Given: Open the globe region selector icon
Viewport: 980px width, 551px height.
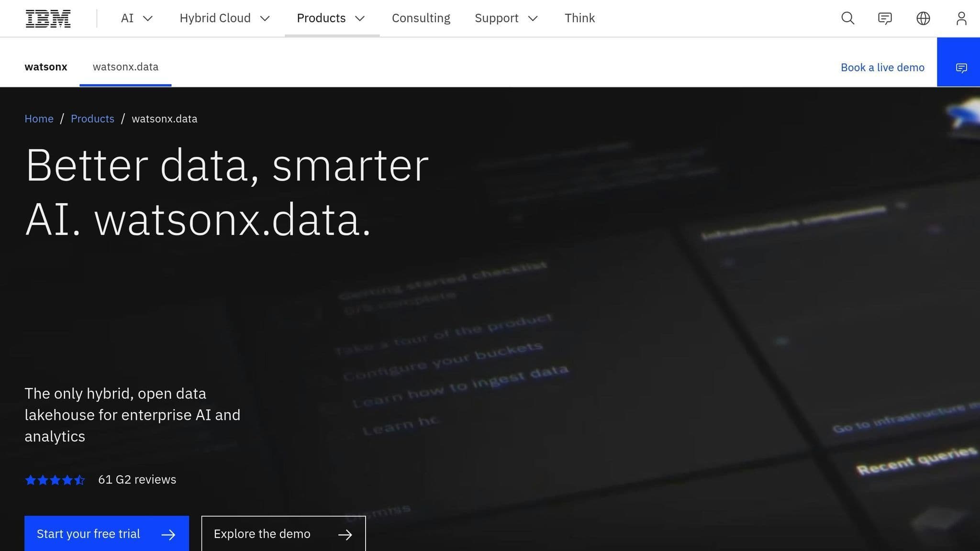Looking at the screenshot, I should [x=923, y=18].
